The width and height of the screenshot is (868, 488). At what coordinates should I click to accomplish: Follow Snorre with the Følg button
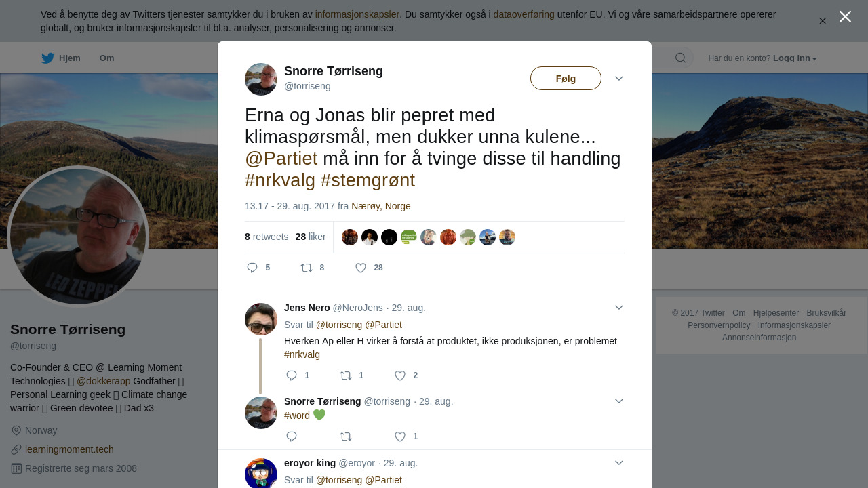tap(566, 79)
